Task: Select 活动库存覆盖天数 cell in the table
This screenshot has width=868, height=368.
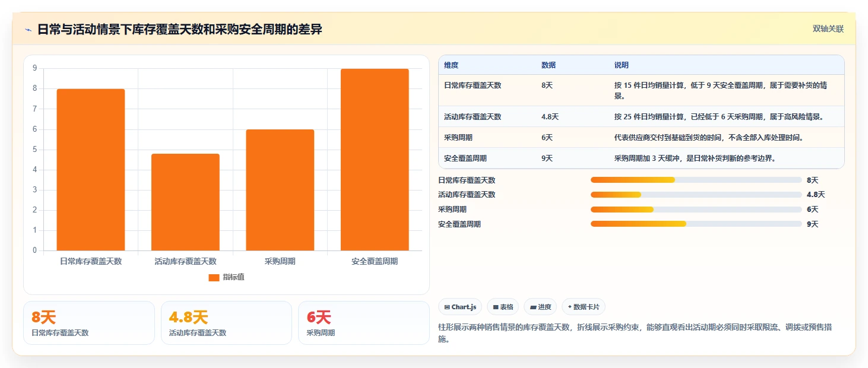Action: [x=473, y=117]
